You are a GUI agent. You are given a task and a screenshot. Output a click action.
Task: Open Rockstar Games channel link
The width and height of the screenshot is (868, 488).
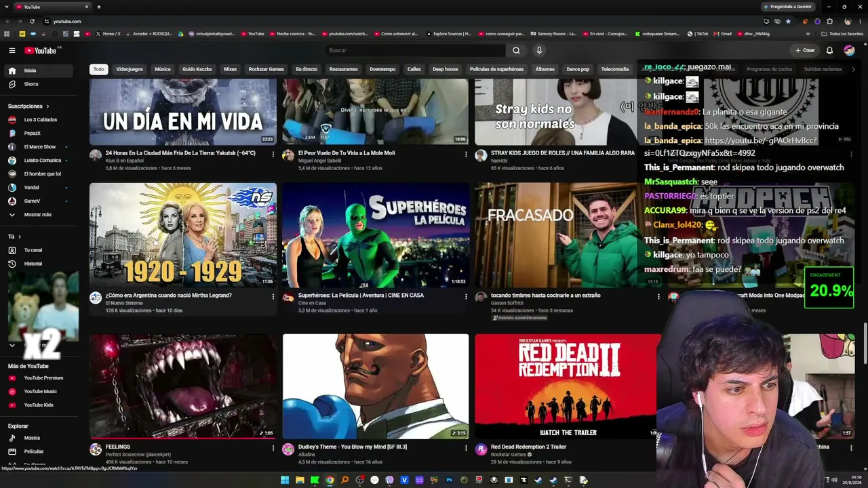coord(509,455)
